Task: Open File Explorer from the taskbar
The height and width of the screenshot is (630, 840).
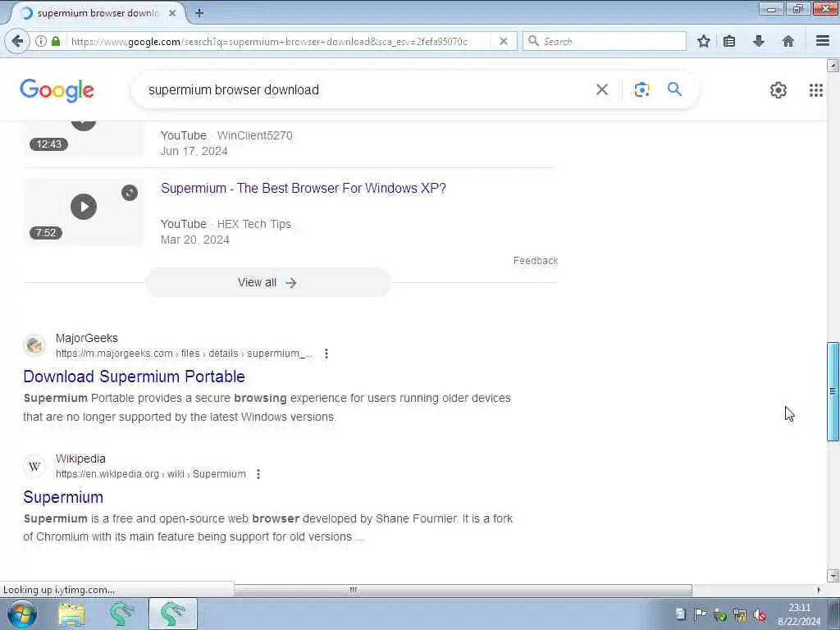Action: pyautogui.click(x=71, y=614)
